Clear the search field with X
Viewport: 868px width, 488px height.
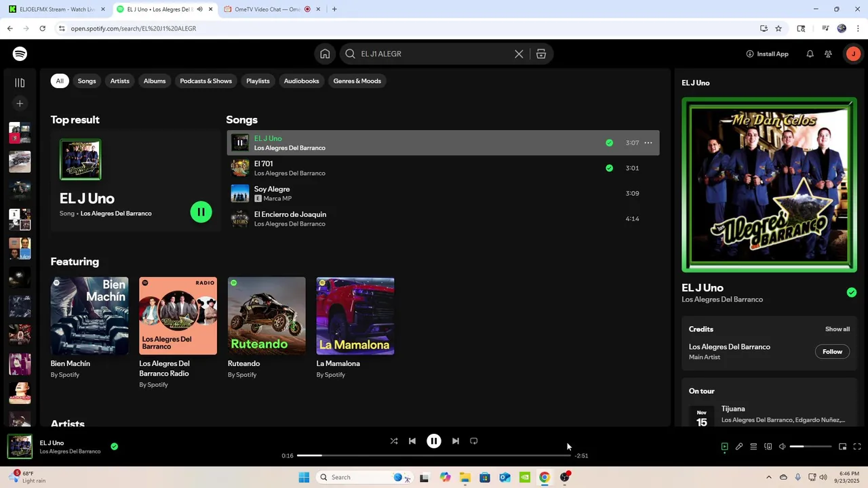tap(519, 54)
